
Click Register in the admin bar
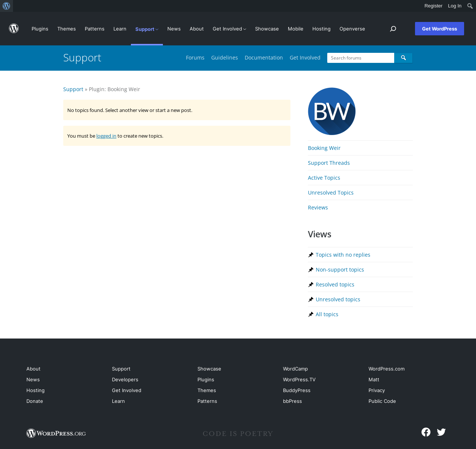click(x=433, y=6)
